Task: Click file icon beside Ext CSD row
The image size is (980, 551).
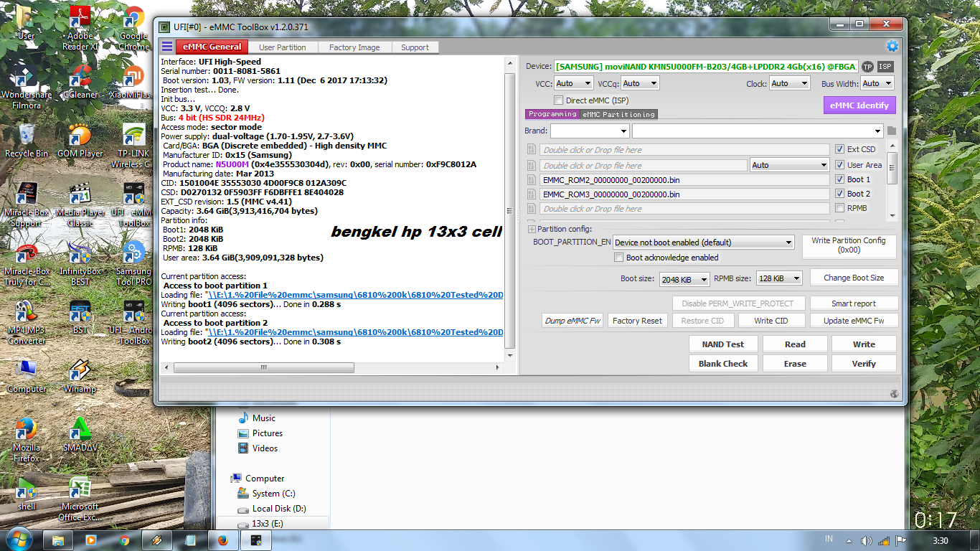Action: point(532,149)
